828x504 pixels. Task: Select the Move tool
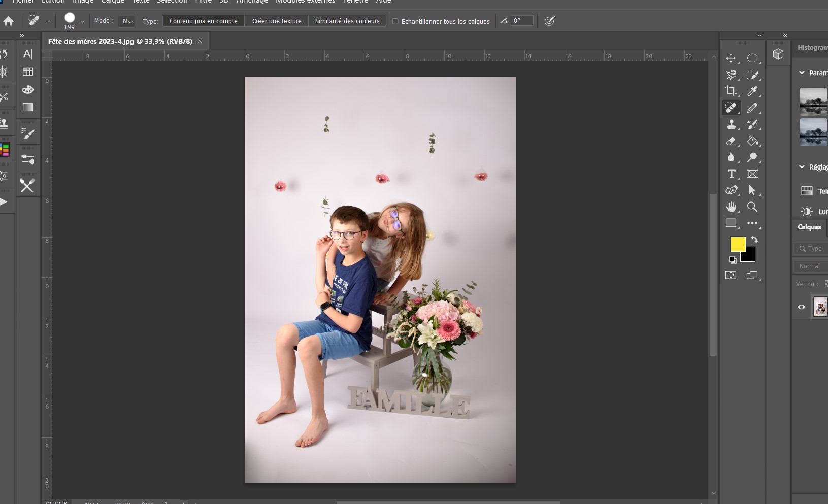coord(731,58)
